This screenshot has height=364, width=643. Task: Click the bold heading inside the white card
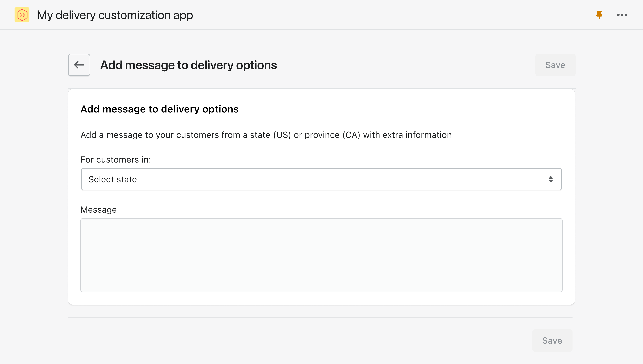(x=160, y=109)
